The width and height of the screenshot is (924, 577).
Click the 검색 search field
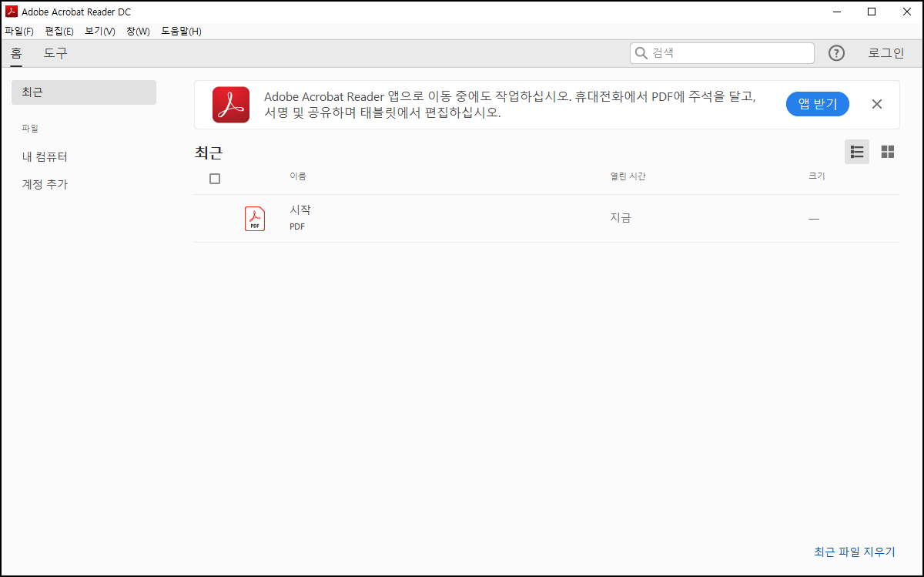tap(722, 53)
